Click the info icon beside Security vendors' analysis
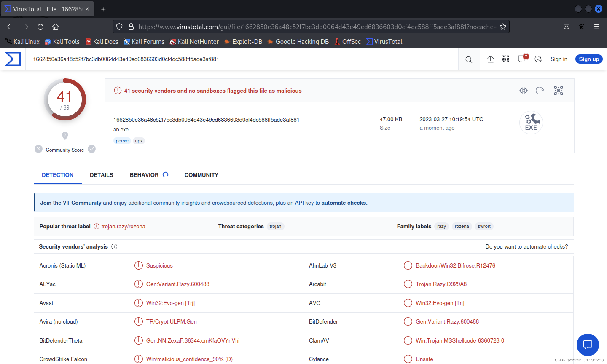 coord(114,246)
